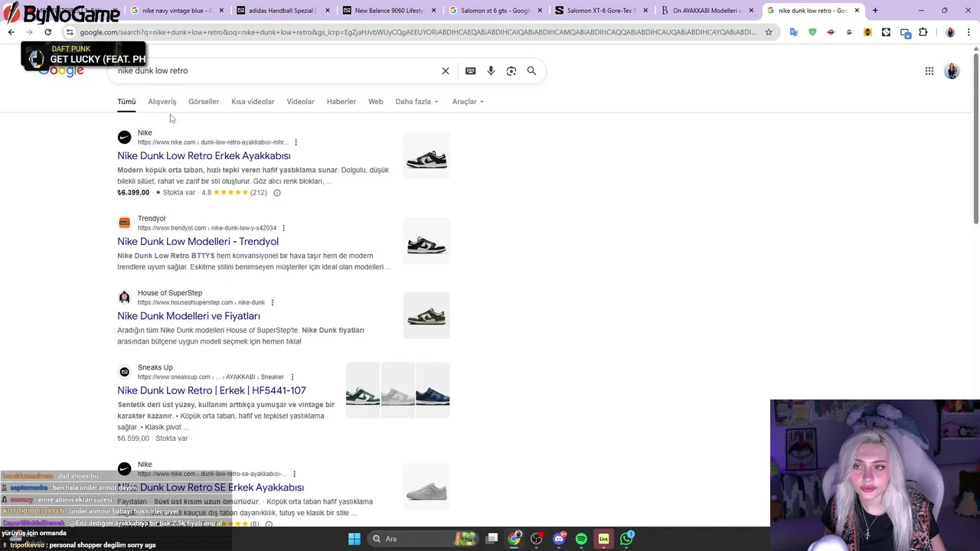Click the black-white Dunk thumbnail for Nike result
This screenshot has width=980, height=551.
click(x=426, y=156)
